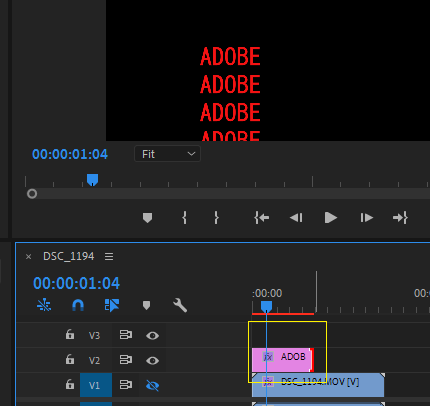Screen dimensions: 430x406
Task: Toggle sync lock on V3
Action: pos(126,335)
